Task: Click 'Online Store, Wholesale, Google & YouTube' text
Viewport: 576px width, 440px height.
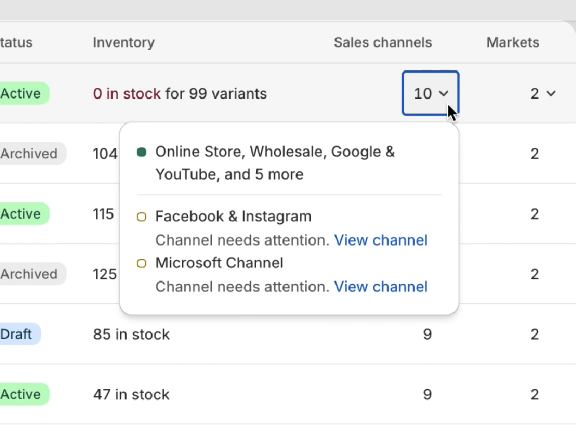Action: pos(275,163)
